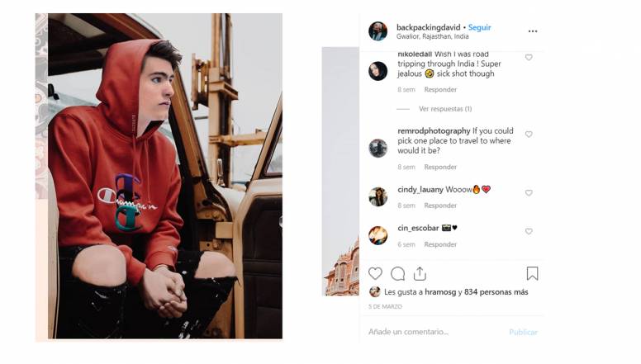This screenshot has height=364, width=641.
Task: Save post with the bookmark icon
Action: [532, 273]
